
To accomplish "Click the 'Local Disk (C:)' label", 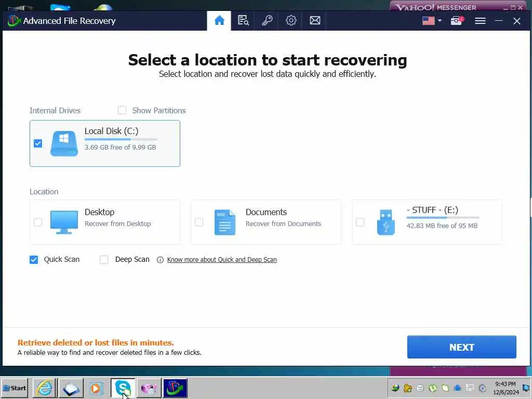I will 111,131.
